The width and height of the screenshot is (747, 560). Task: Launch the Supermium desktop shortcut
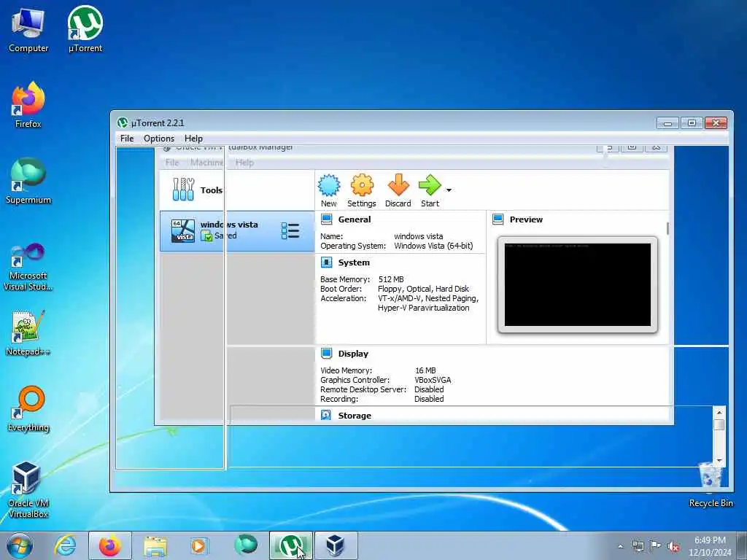(28, 182)
